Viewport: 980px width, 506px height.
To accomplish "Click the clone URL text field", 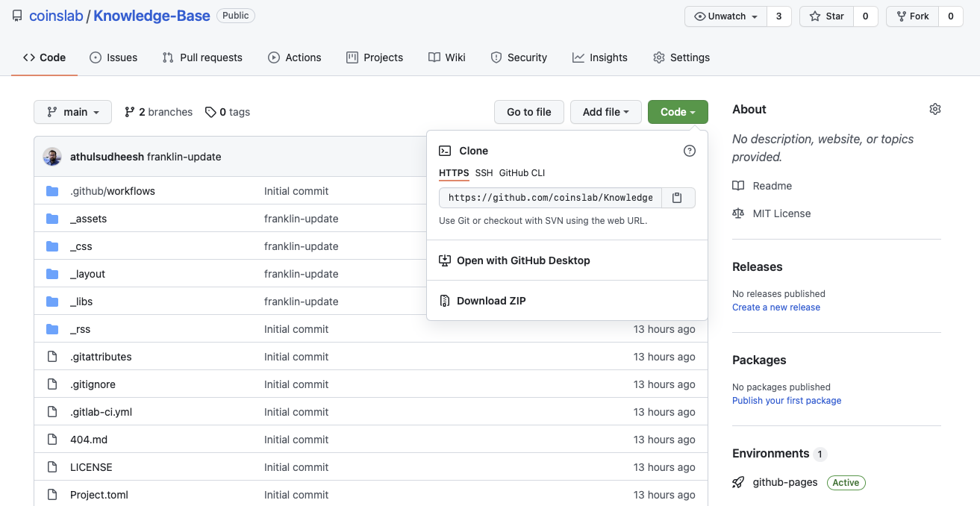I will 550,198.
